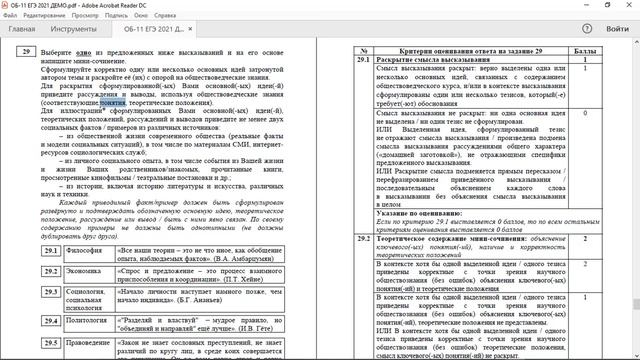Click the Критерии оценивания ответа header cell

(x=471, y=51)
